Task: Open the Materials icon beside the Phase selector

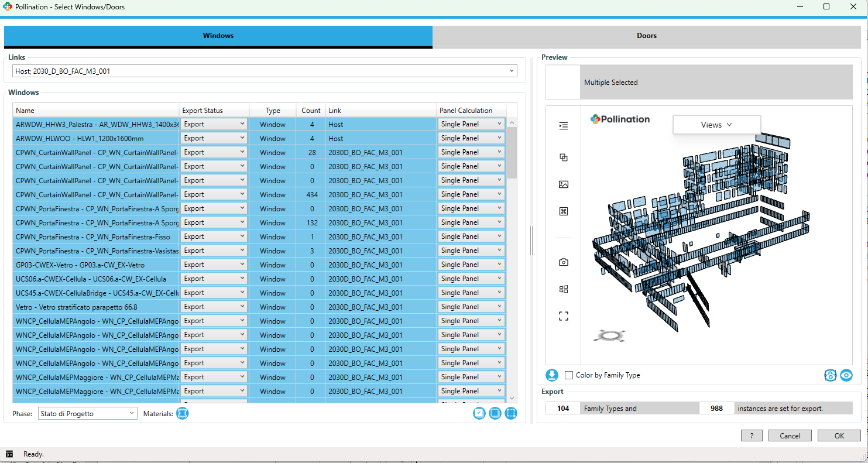Action: (x=182, y=413)
